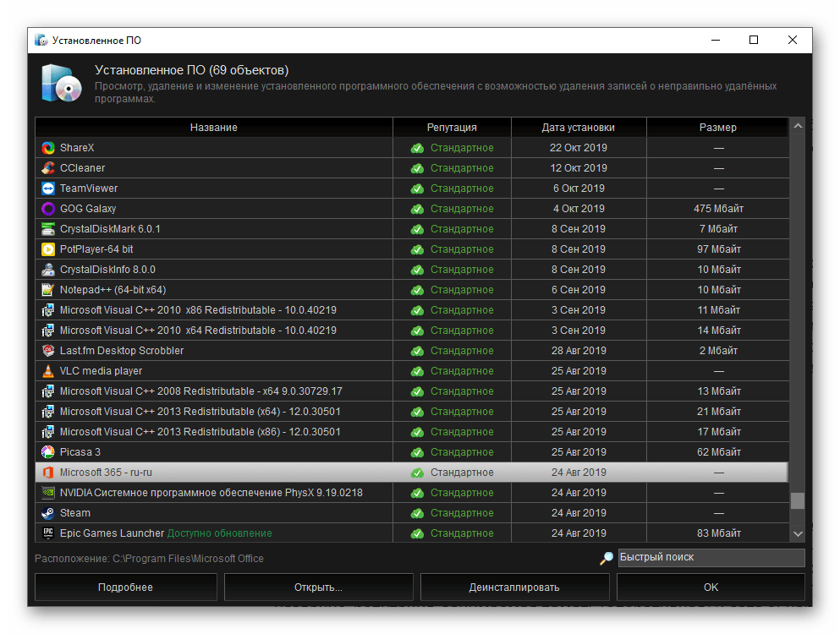Viewport: 840px width, 634px height.
Task: Click the Last.fm Desktop Scrobbler icon
Action: (48, 351)
